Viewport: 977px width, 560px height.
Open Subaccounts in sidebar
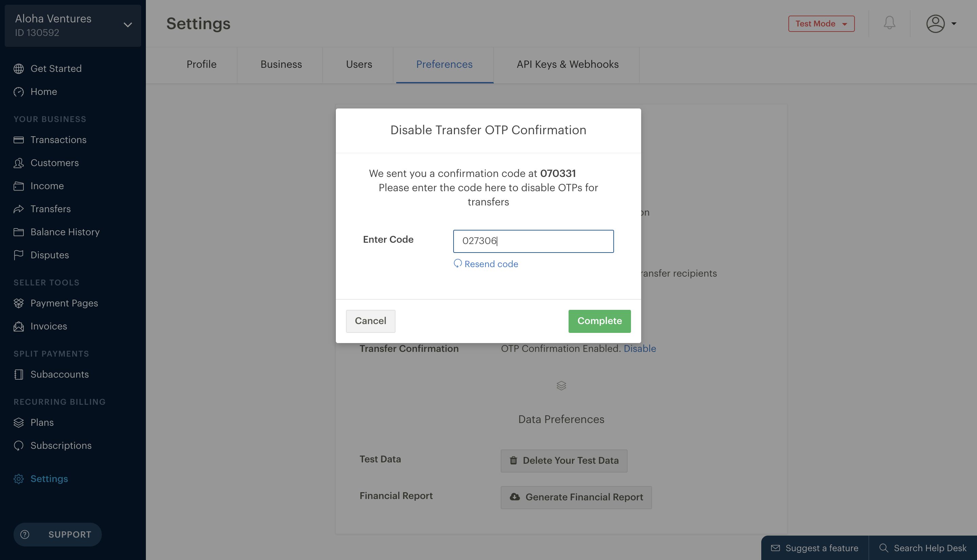[x=59, y=374]
